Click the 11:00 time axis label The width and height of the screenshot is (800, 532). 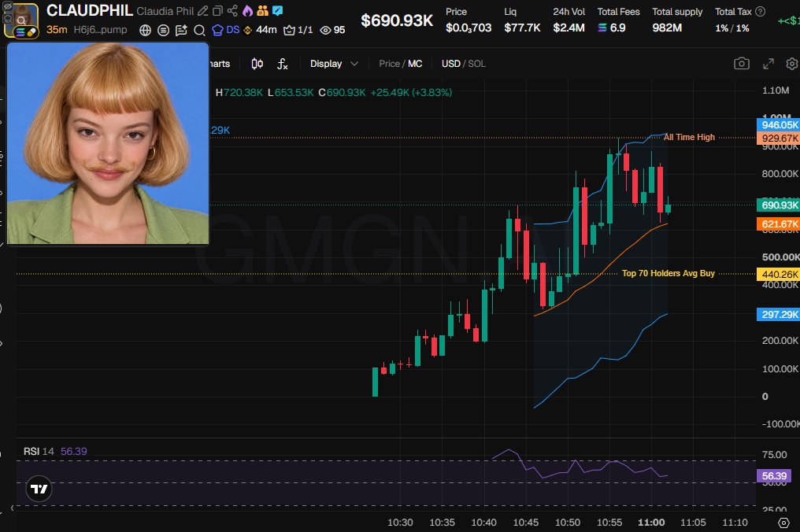[651, 523]
